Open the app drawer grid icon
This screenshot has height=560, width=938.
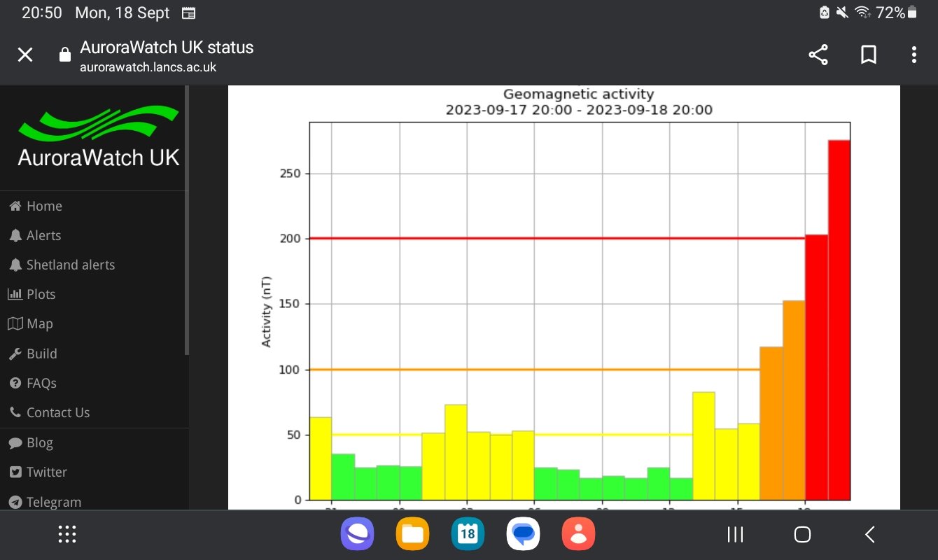point(66,535)
